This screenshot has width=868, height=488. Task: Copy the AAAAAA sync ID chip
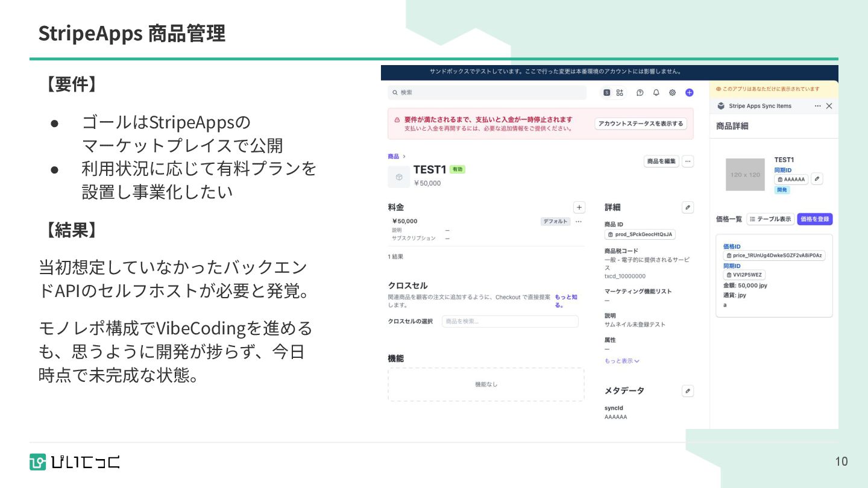(x=791, y=180)
